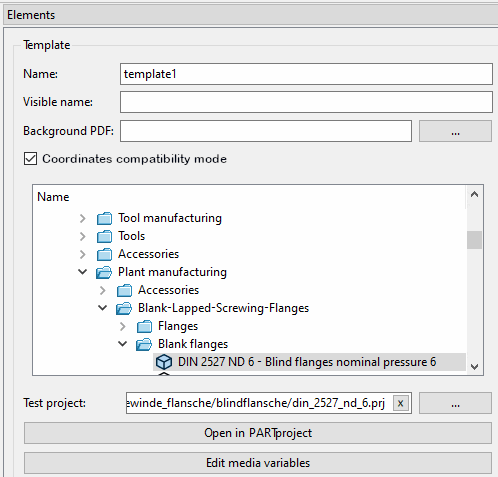
Task: Clear the Test project path with x
Action: (401, 403)
